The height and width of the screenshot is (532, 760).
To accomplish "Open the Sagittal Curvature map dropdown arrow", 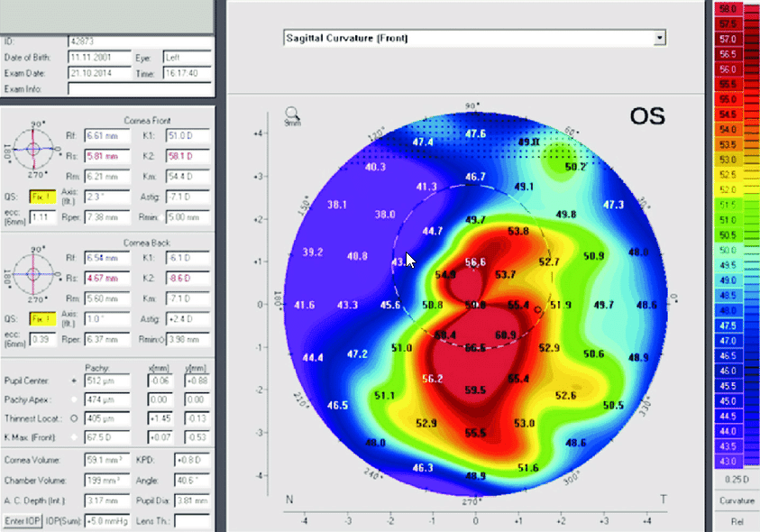I will tap(659, 38).
